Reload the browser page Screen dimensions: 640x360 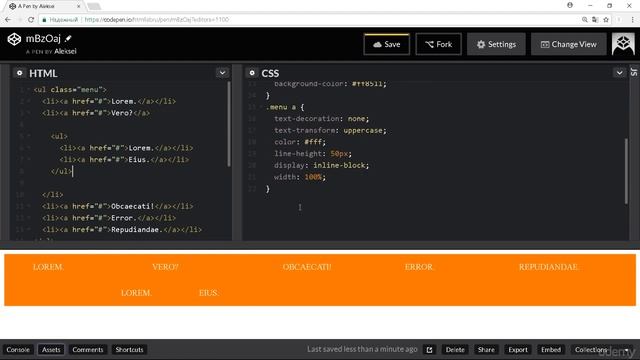tap(31, 20)
